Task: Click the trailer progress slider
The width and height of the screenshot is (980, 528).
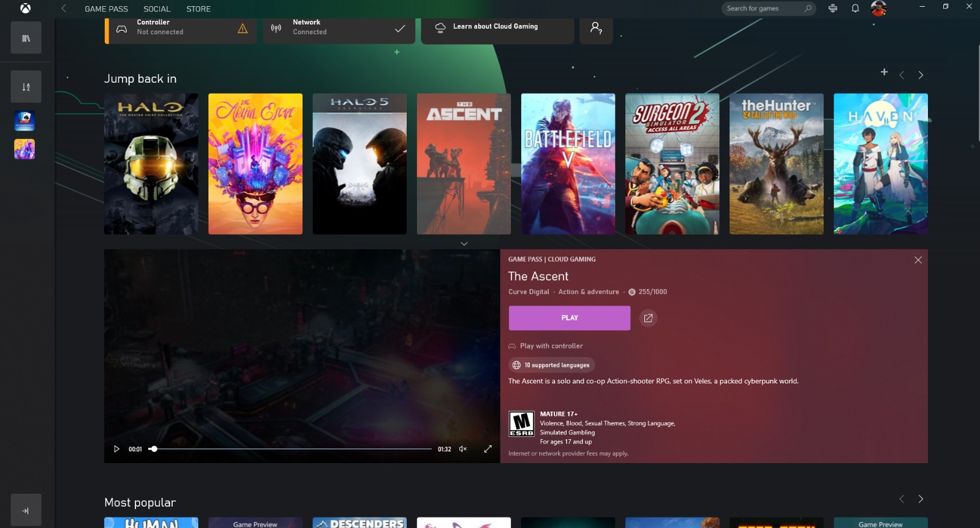Action: click(290, 449)
